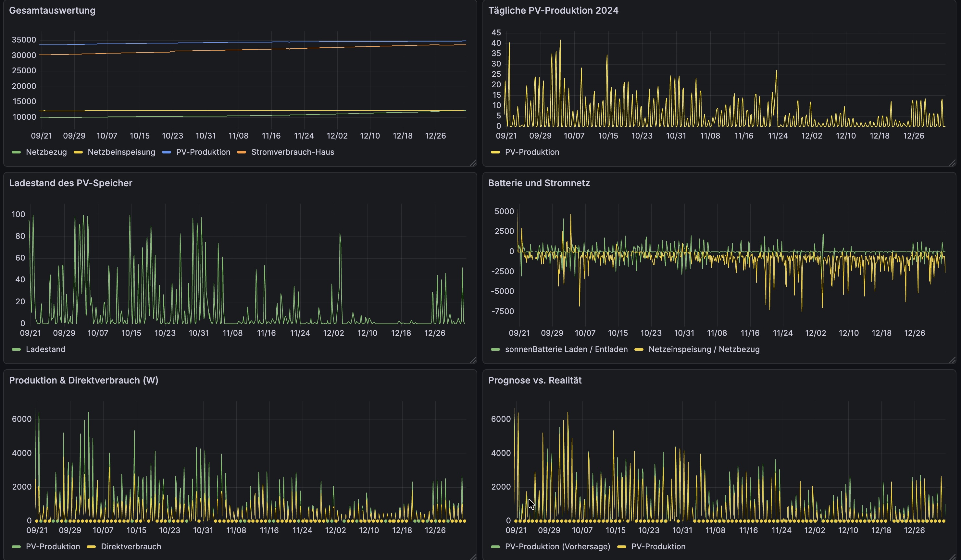Click resize handle of Produktion & Direktverbrauch panel
This screenshot has width=961, height=560.
click(473, 557)
